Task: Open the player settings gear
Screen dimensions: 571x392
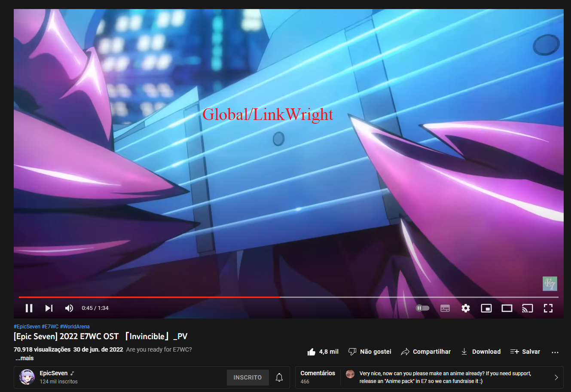Action: [466, 308]
